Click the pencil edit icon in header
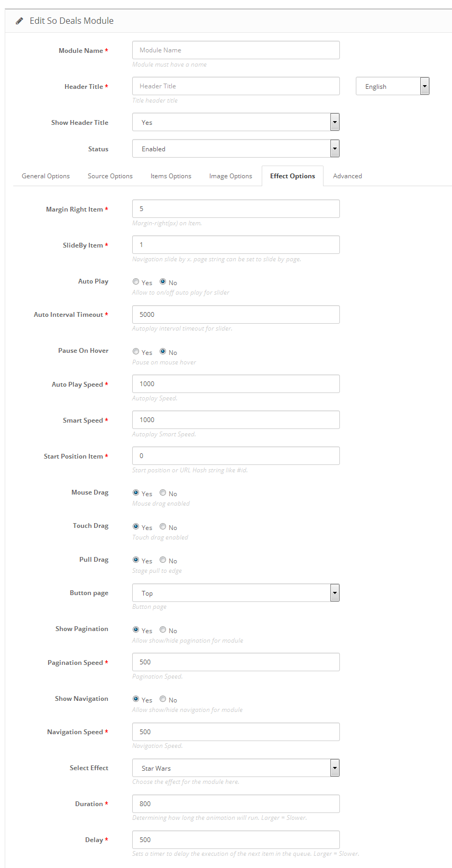This screenshot has width=452, height=868. [x=20, y=21]
